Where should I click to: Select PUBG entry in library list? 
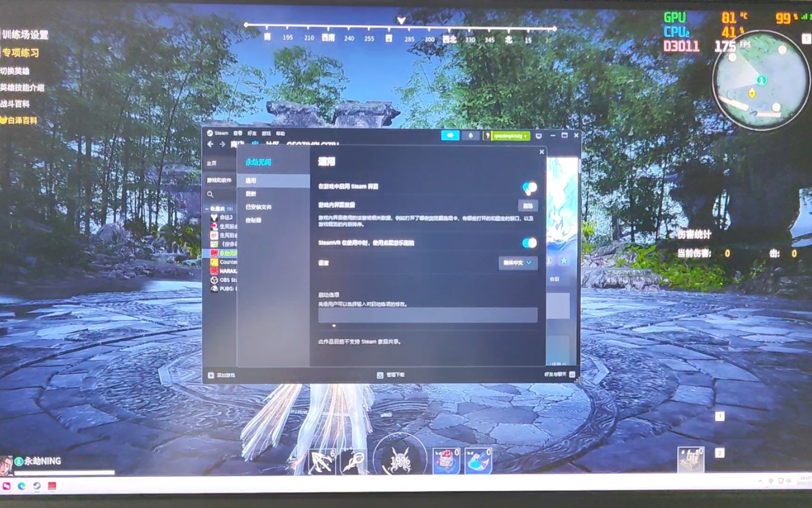223,289
